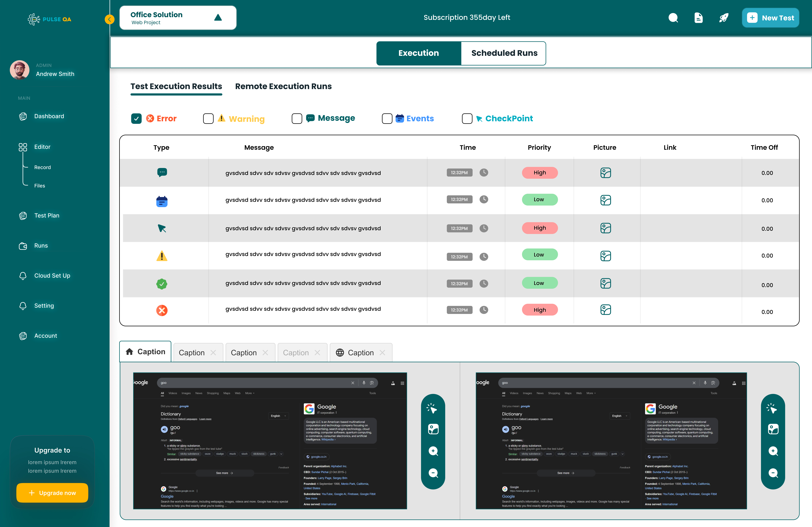Zoom in on the right screenshot
The image size is (812, 527).
(773, 451)
